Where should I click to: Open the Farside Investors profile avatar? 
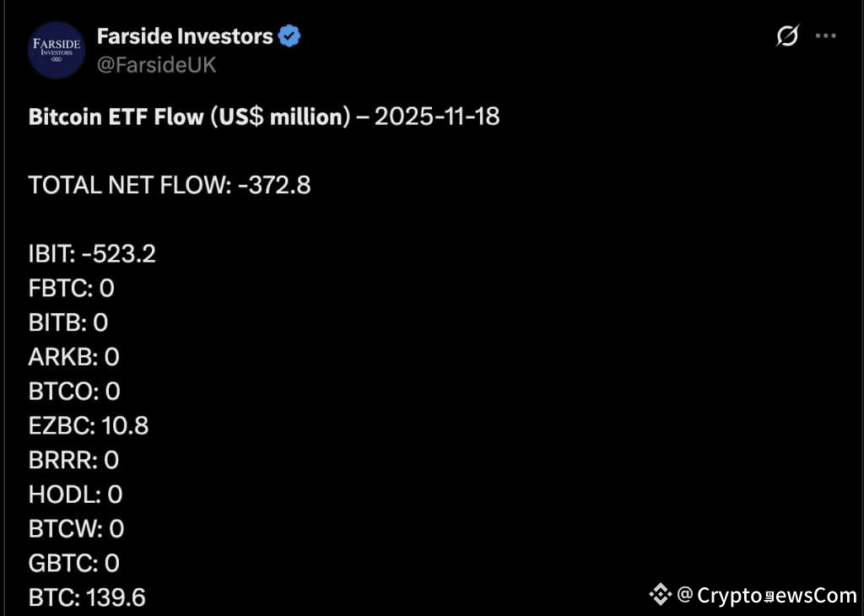pyautogui.click(x=57, y=50)
